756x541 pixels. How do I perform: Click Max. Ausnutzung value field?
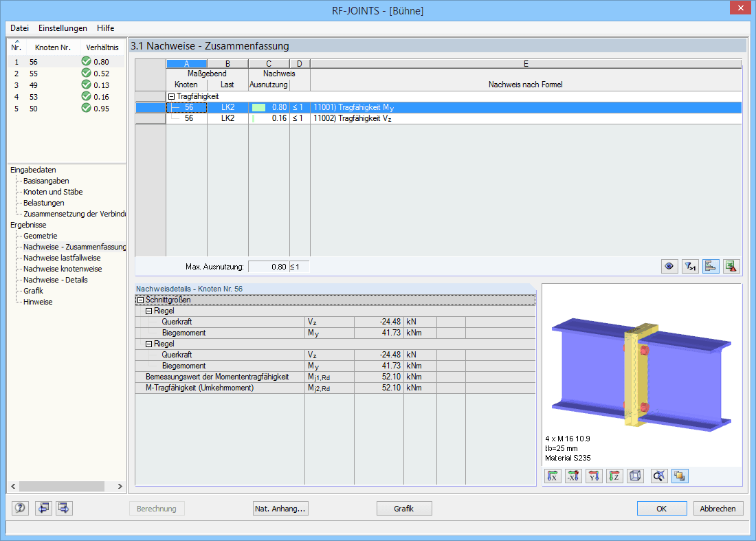click(269, 267)
